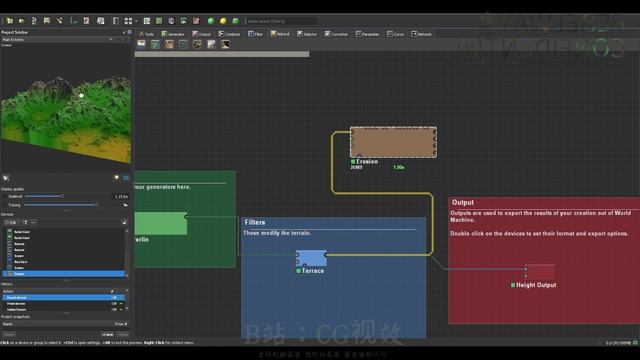Pin the Project Sidebar panel
Screen dimensions: 640x360
click(124, 32)
